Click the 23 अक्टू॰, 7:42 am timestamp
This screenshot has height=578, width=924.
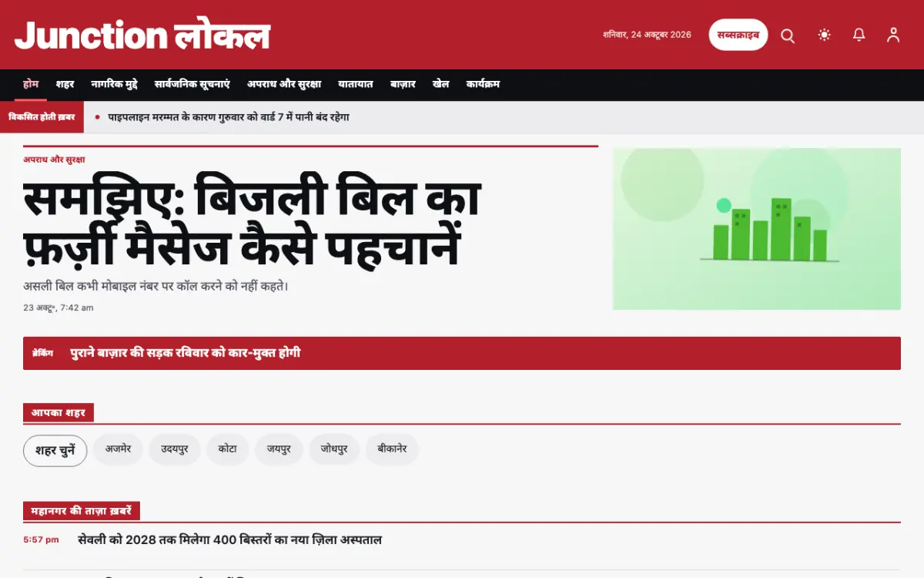pos(59,308)
